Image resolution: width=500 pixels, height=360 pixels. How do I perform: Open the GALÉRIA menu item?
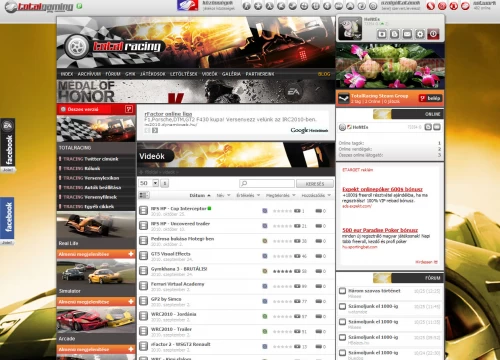coord(231,74)
